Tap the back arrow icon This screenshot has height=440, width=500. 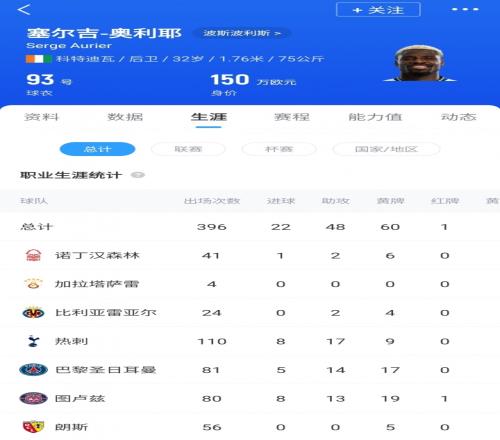point(24,9)
